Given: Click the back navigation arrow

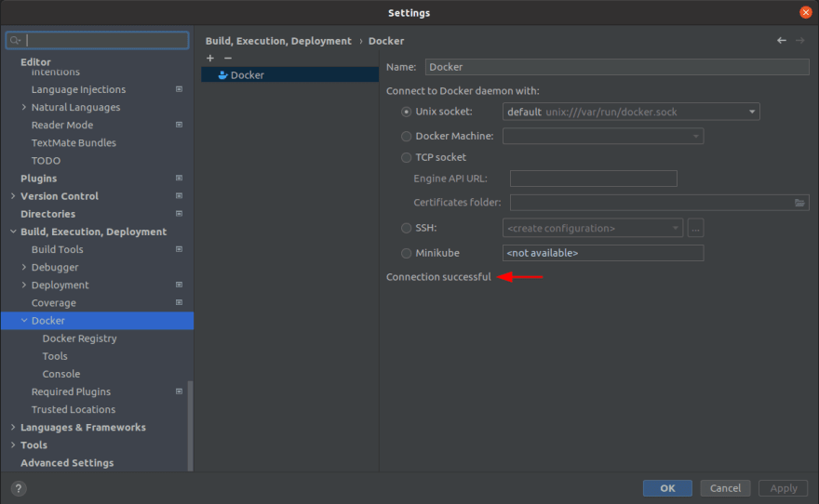Looking at the screenshot, I should (x=782, y=41).
